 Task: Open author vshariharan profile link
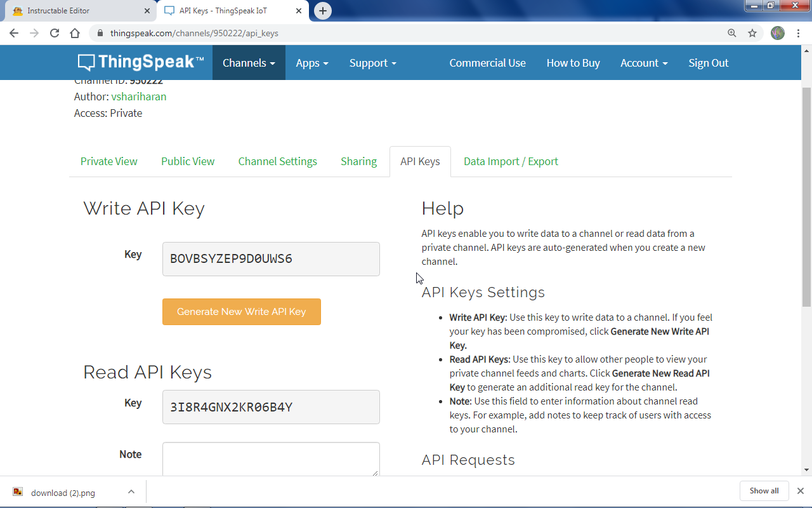click(139, 97)
